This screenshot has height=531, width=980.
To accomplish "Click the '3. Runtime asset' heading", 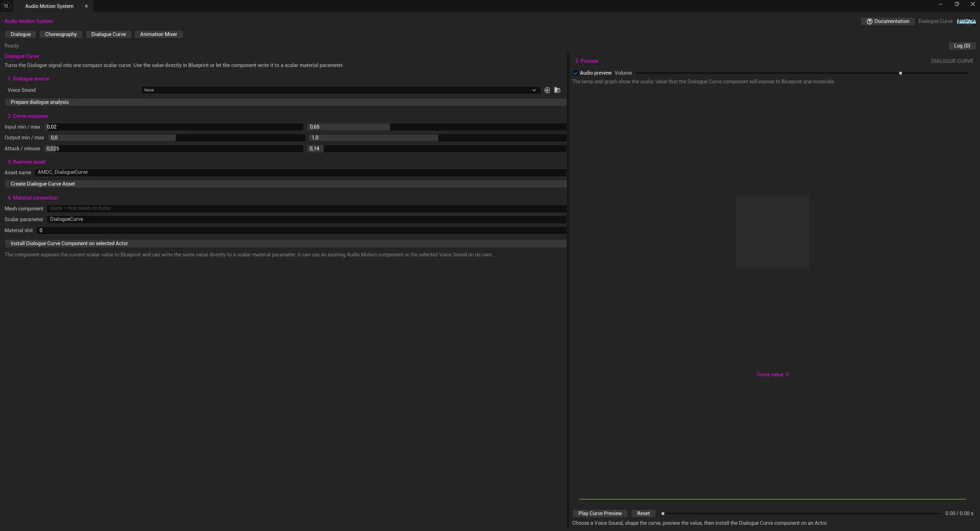I will point(26,162).
